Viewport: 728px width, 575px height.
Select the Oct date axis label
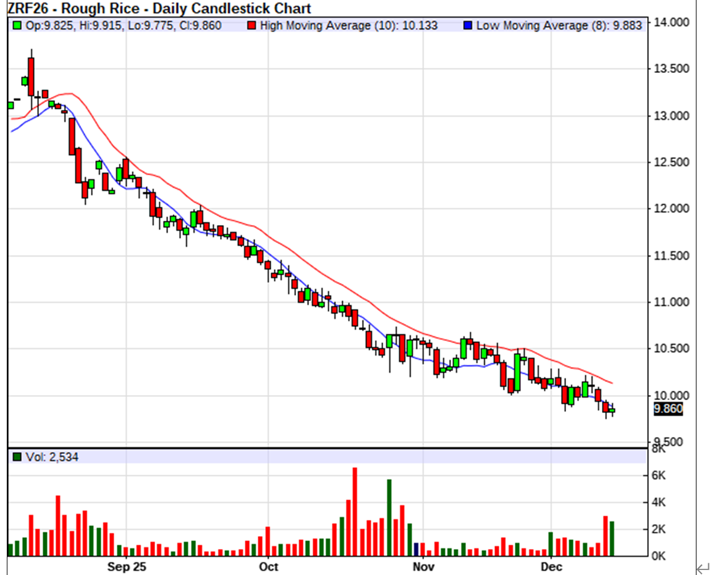(x=268, y=566)
